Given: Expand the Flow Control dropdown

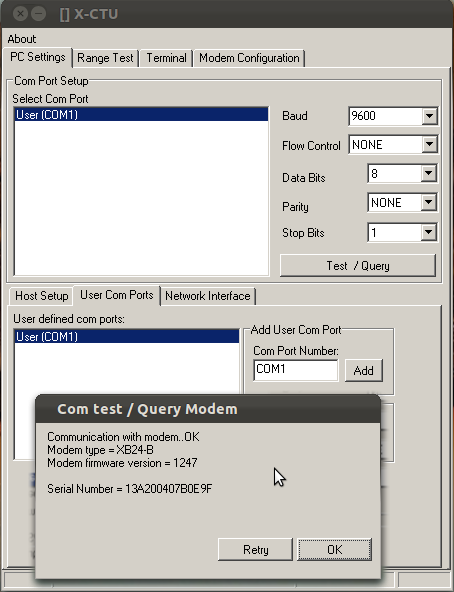Looking at the screenshot, I should (x=429, y=144).
